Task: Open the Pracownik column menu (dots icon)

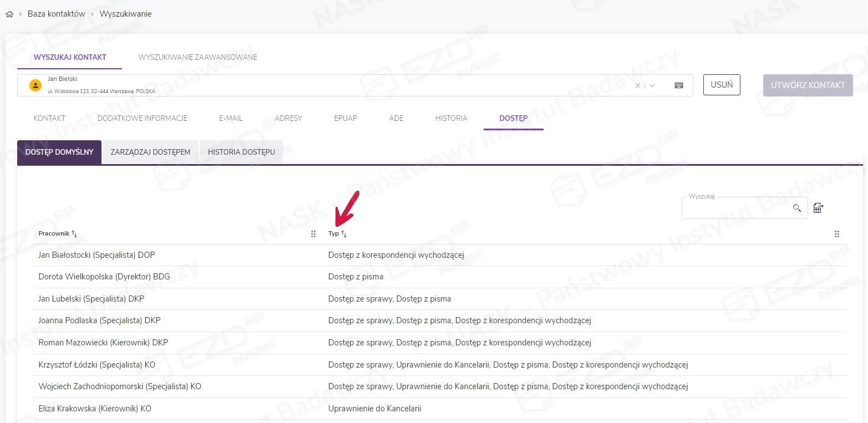Action: point(313,234)
